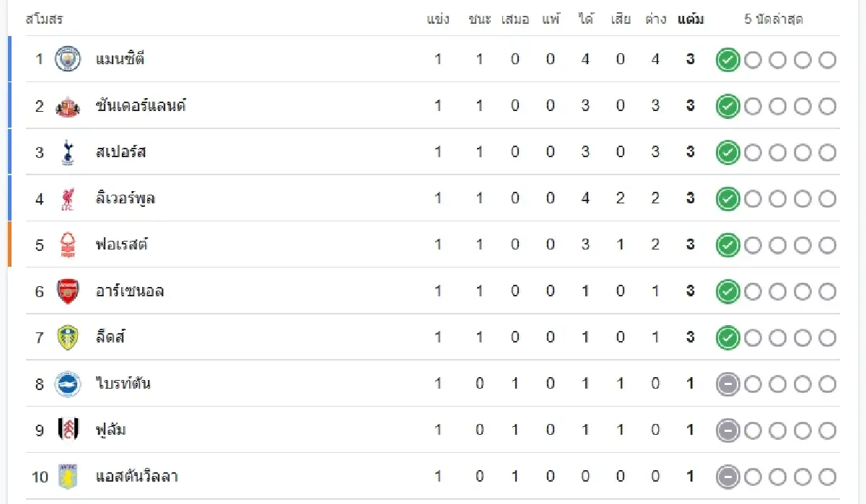Click the Brighton club crest

68,384
